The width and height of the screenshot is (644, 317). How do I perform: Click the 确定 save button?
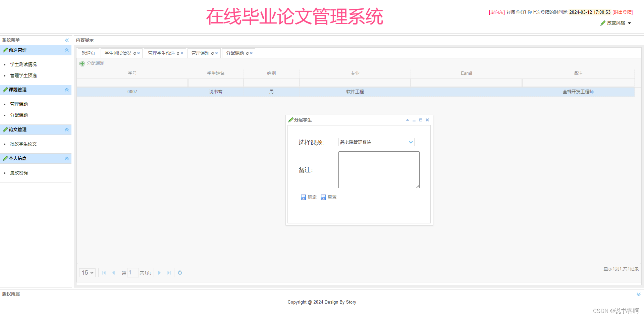[x=309, y=197]
